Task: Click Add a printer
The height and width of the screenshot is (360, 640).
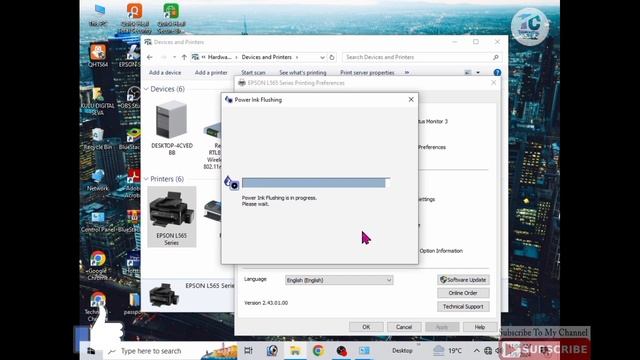Action: [x=211, y=73]
